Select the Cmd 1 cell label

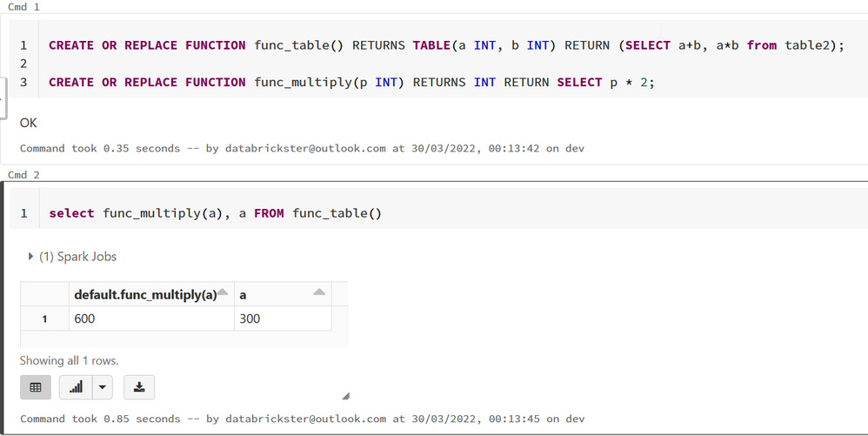click(x=23, y=7)
